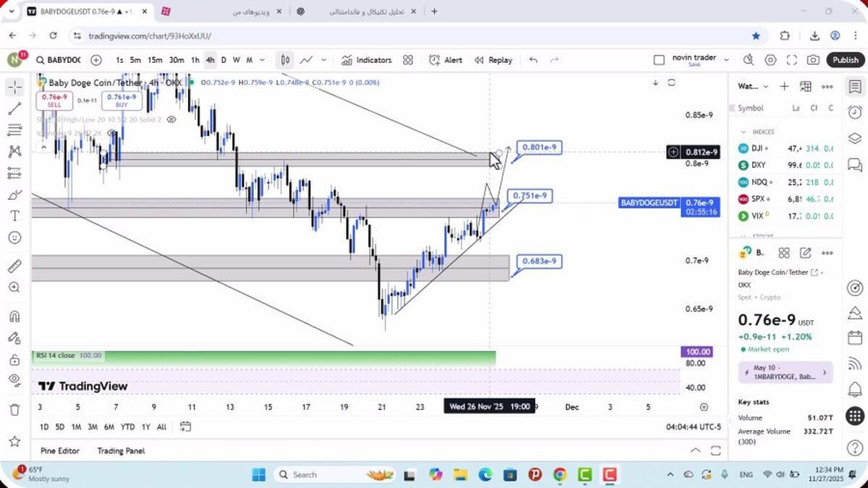Open the quick search icon
Viewport: 868px width, 488px height.
click(749, 60)
